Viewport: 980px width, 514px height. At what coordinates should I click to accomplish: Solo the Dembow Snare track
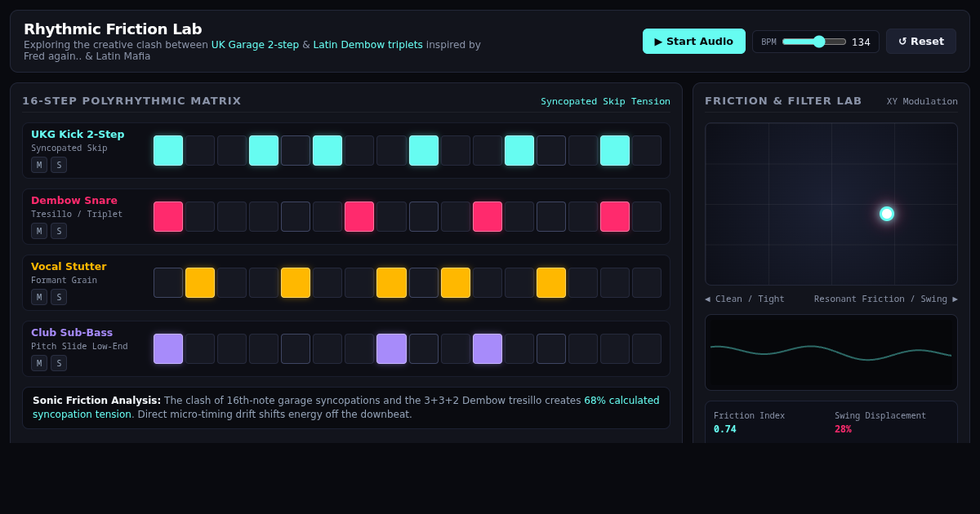click(59, 231)
